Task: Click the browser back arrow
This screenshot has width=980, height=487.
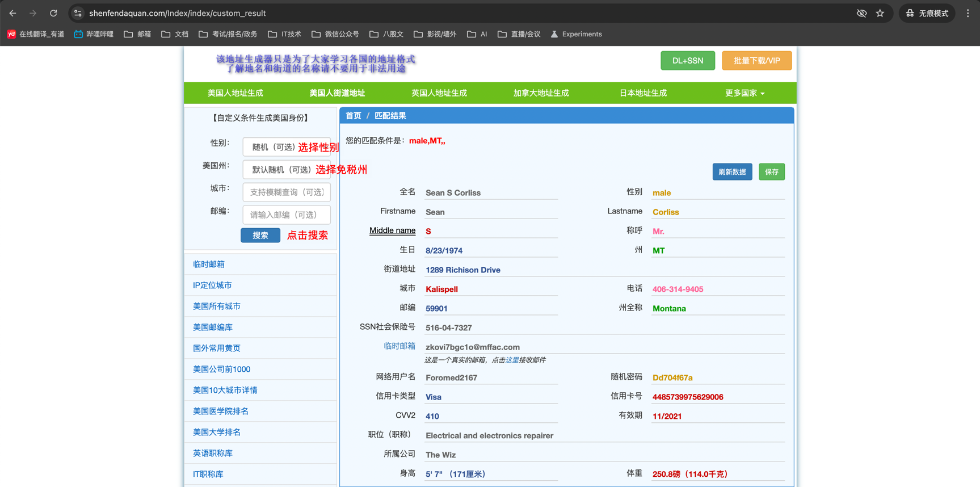Action: [12, 13]
